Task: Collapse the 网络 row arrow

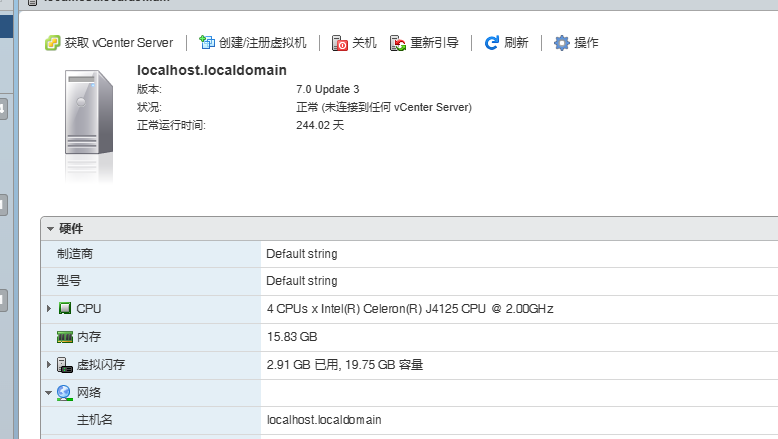Action: tap(49, 393)
